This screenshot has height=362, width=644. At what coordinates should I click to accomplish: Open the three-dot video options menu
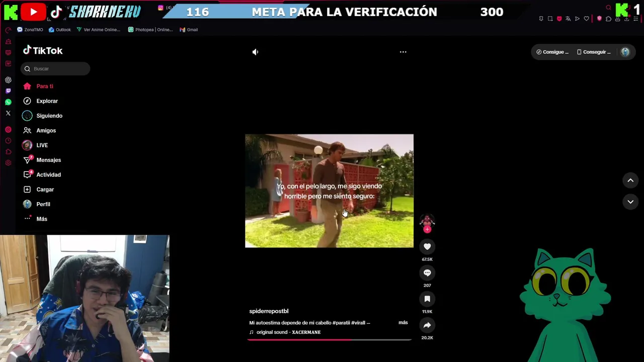(x=403, y=52)
